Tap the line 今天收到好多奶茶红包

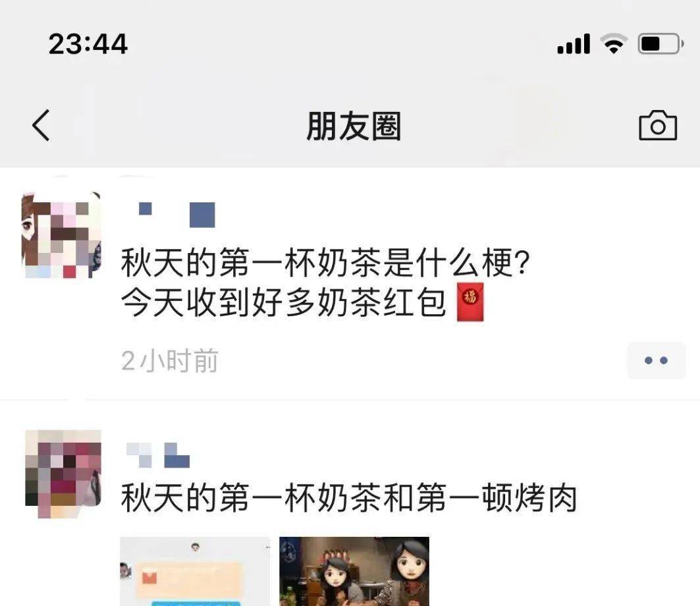click(284, 302)
